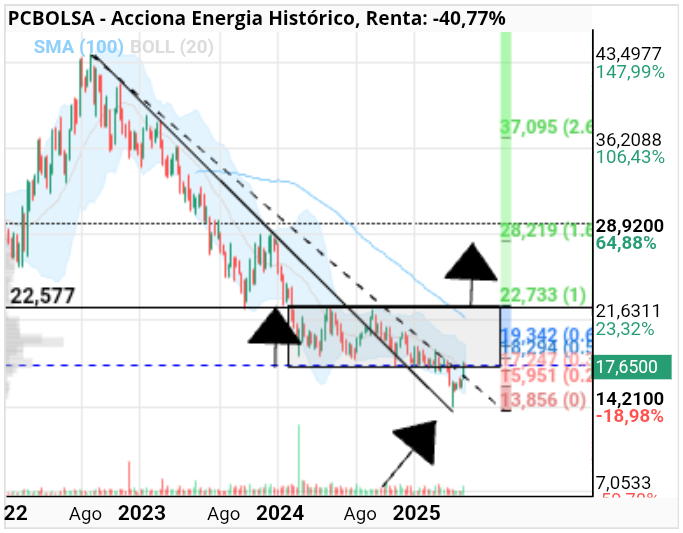Click the 64,88% percentage label
Viewport: 683px width, 533px height.
pos(626,243)
